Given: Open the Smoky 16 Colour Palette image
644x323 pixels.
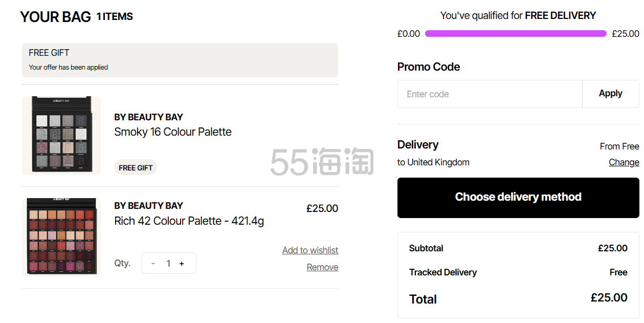Looking at the screenshot, I should point(61,136).
